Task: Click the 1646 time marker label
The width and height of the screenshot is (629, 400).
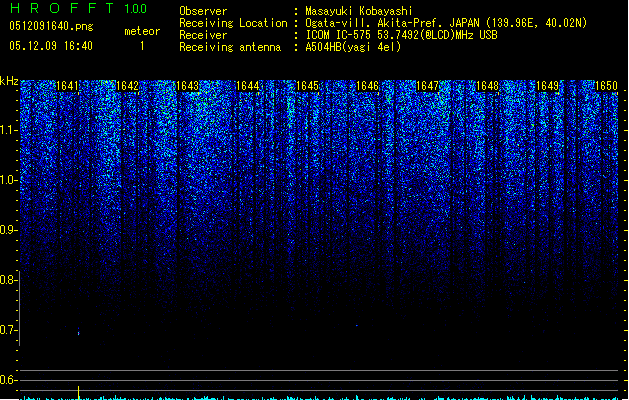Action: coord(367,86)
